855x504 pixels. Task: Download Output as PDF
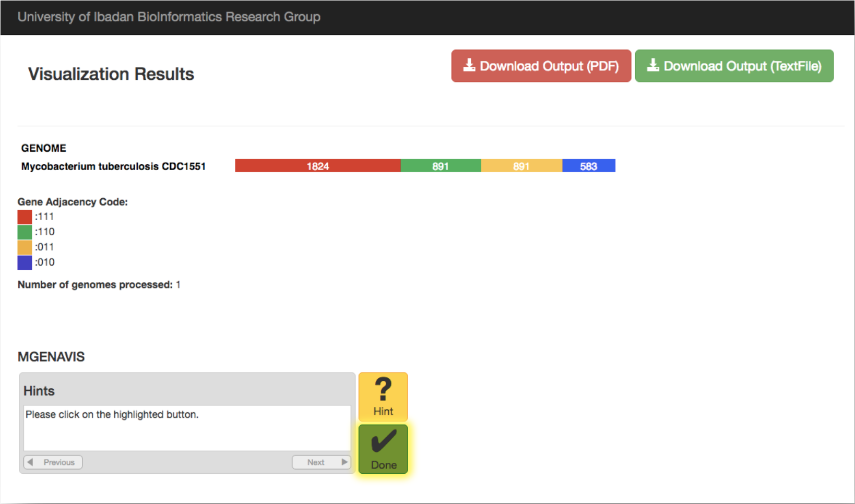tap(541, 66)
